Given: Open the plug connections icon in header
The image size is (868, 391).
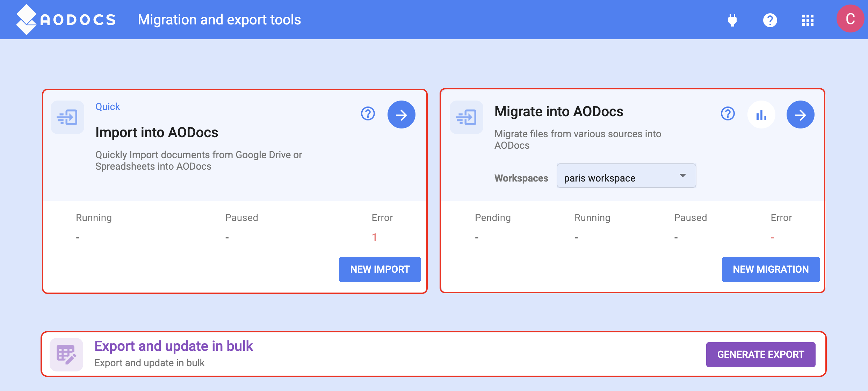Looking at the screenshot, I should [x=732, y=20].
